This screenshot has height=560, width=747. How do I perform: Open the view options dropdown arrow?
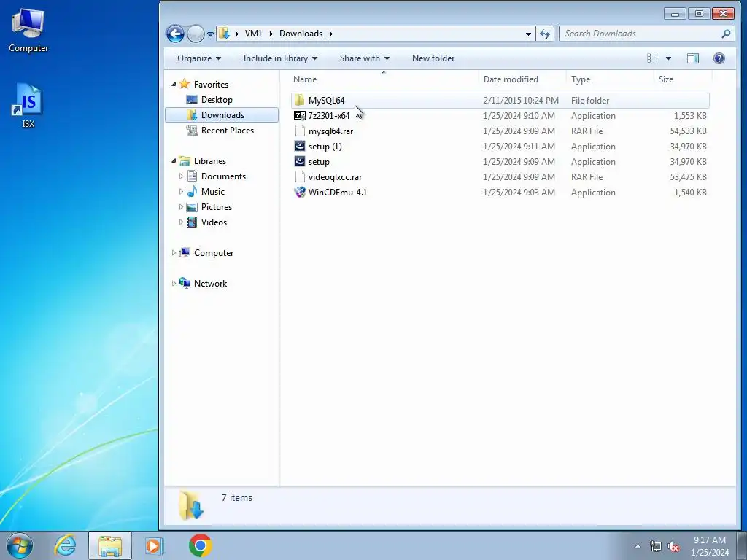[668, 58]
